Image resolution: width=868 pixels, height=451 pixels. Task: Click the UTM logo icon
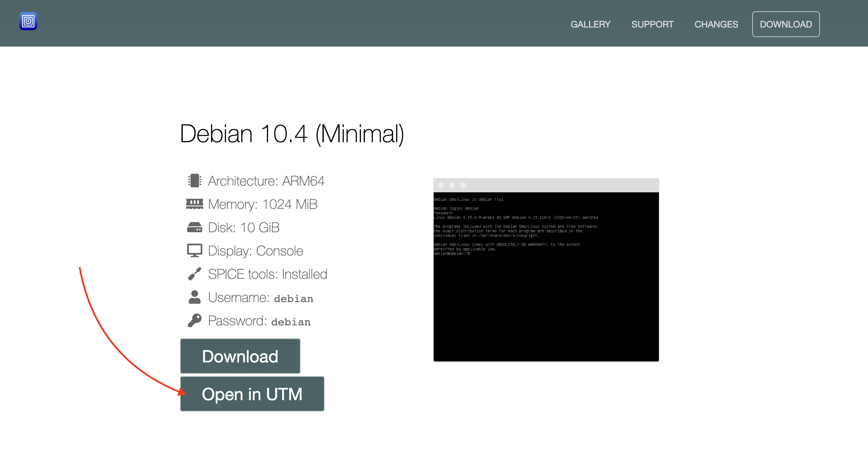click(x=28, y=21)
